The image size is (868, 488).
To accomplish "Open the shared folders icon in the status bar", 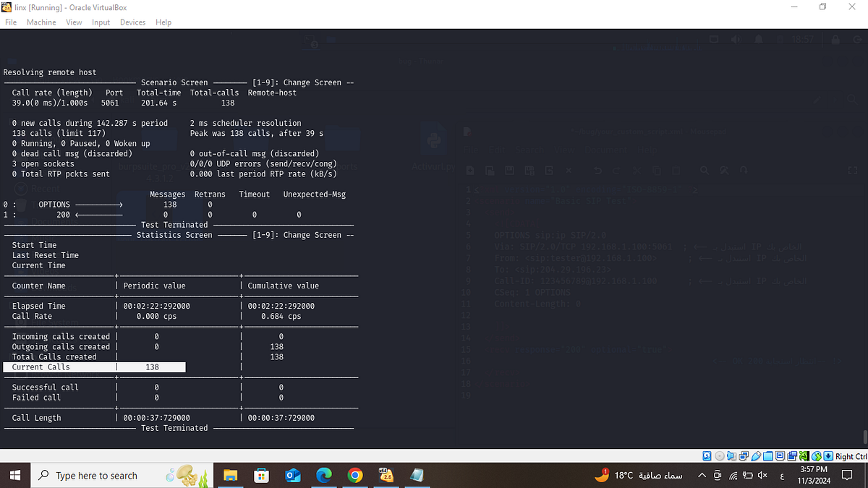I will [x=769, y=456].
